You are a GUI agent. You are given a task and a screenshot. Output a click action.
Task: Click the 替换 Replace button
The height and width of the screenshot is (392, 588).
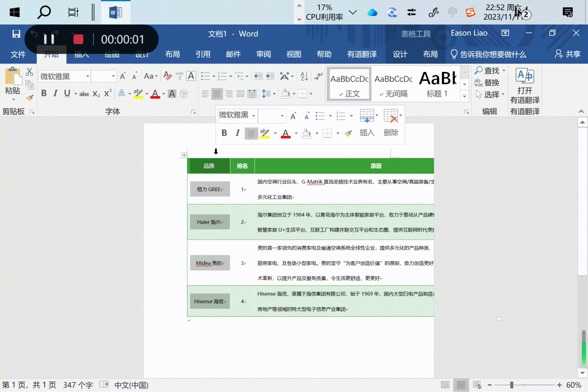[x=487, y=83]
